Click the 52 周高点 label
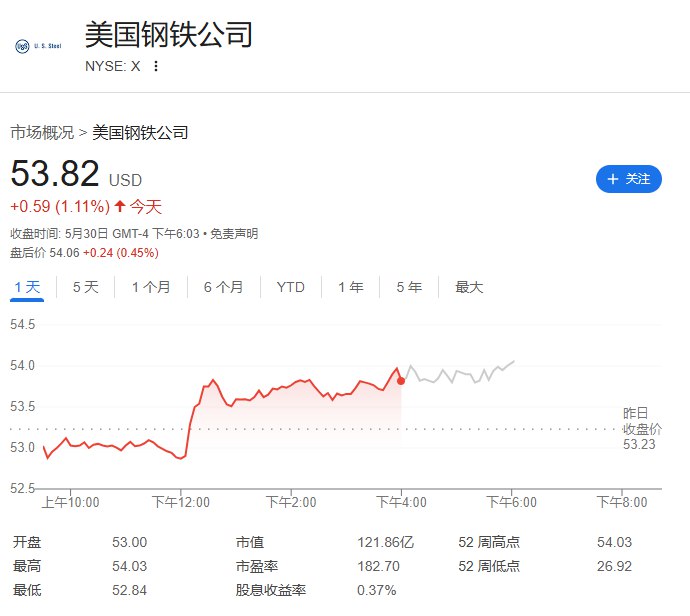690x616 pixels. 489,542
